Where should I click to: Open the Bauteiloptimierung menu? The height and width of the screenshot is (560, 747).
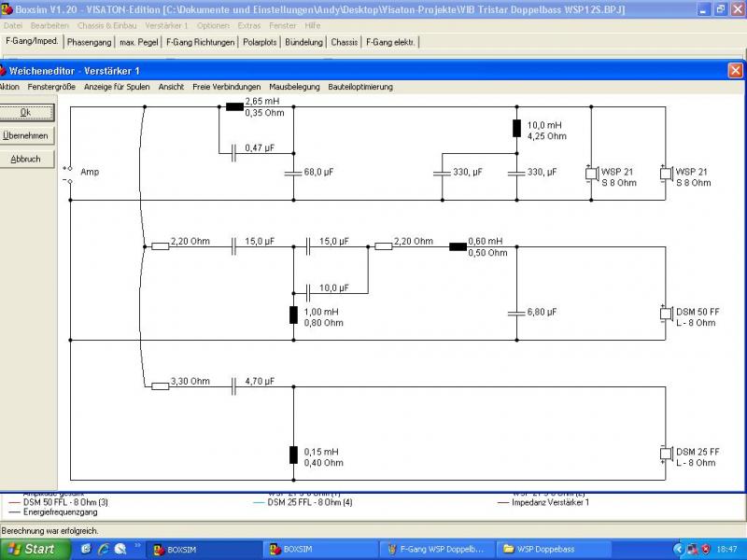pos(360,87)
